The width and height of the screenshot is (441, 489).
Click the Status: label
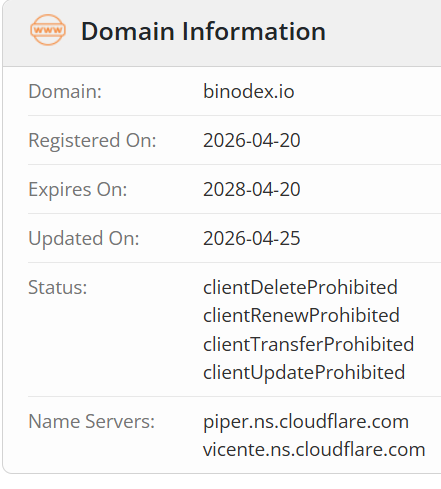click(x=58, y=287)
